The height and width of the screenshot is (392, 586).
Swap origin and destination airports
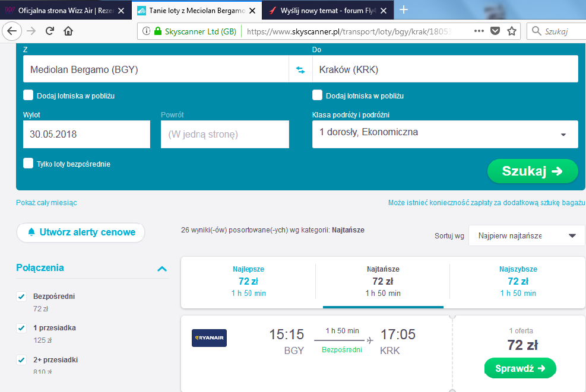(x=300, y=69)
